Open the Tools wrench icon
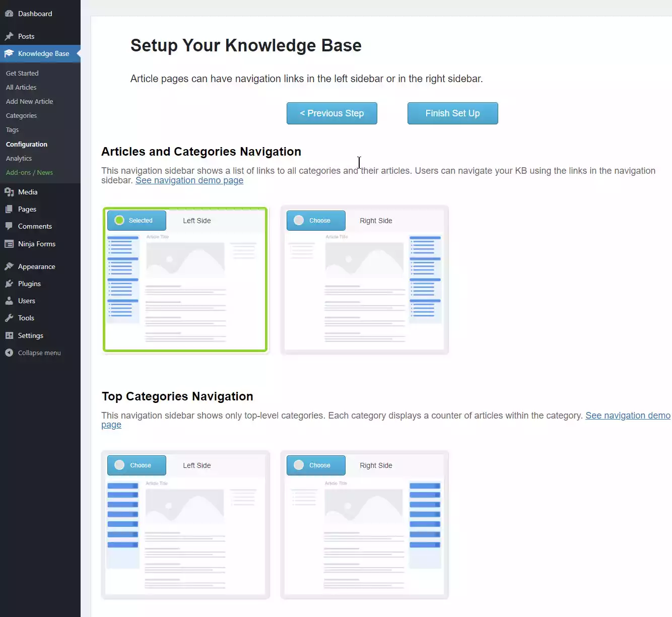672x617 pixels. (10, 318)
